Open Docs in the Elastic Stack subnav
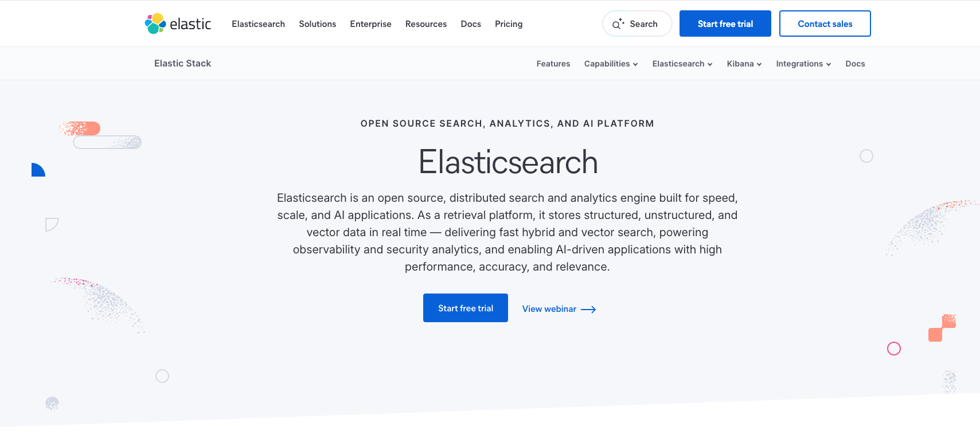Screen dimensions: 980x442 [x=855, y=64]
